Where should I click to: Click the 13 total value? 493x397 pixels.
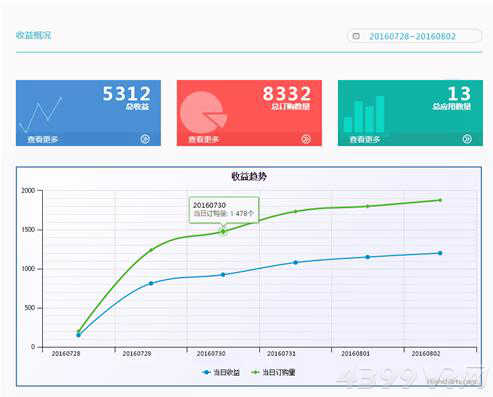coord(459,94)
